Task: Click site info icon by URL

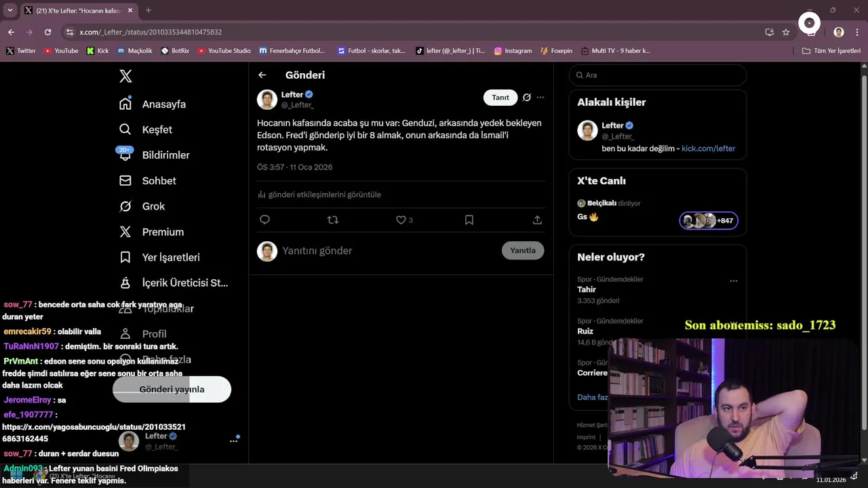Action: coord(69,32)
